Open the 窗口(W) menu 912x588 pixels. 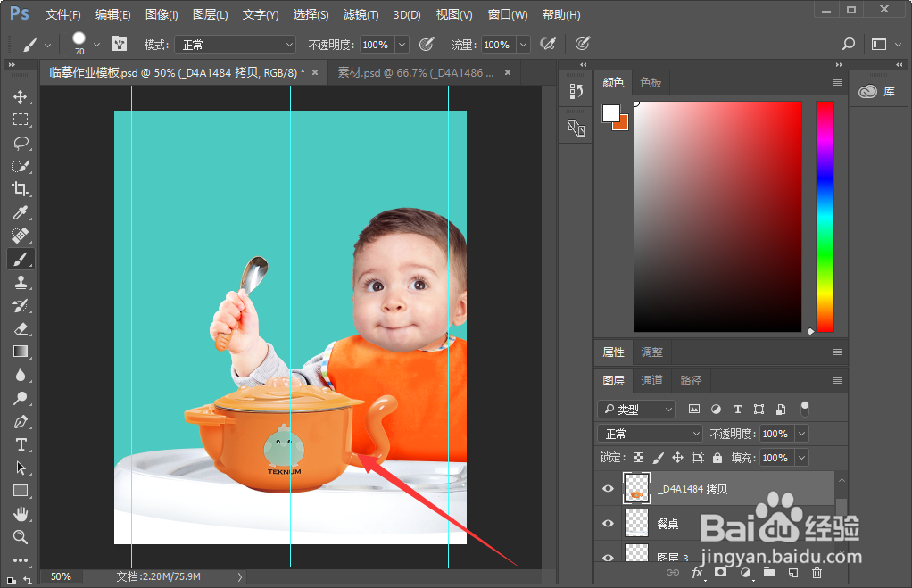507,14
